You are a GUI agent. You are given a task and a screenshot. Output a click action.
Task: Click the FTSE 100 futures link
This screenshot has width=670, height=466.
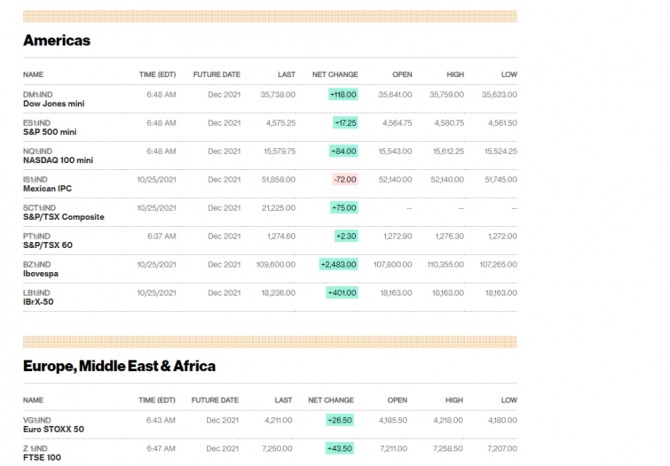41,457
